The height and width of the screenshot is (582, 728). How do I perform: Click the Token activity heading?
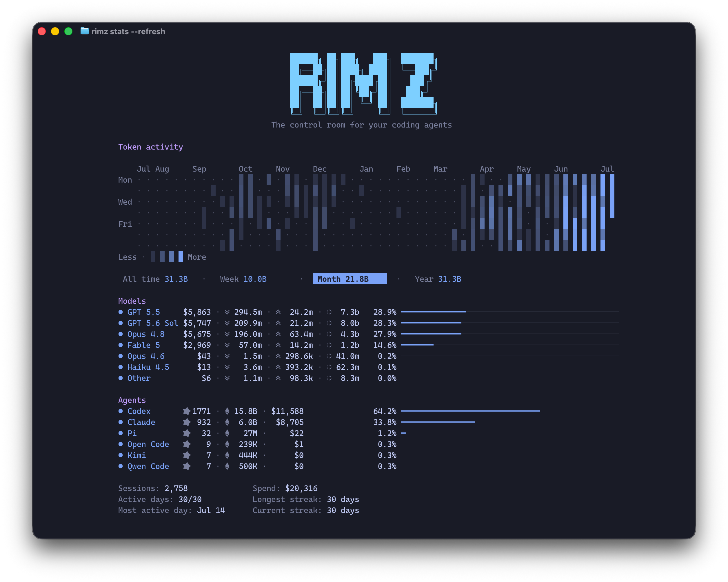[151, 147]
